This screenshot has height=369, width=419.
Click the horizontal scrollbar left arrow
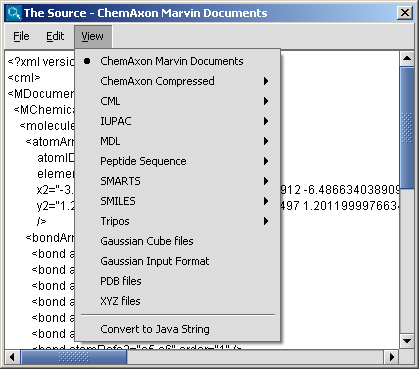click(12, 357)
